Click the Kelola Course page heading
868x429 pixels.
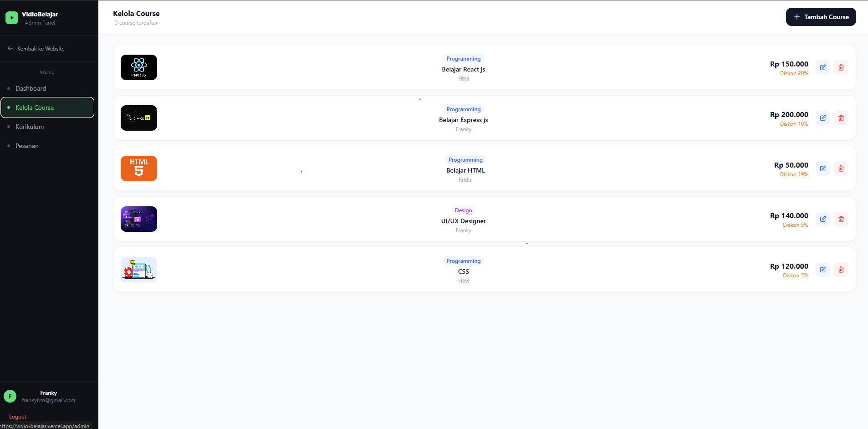point(136,14)
